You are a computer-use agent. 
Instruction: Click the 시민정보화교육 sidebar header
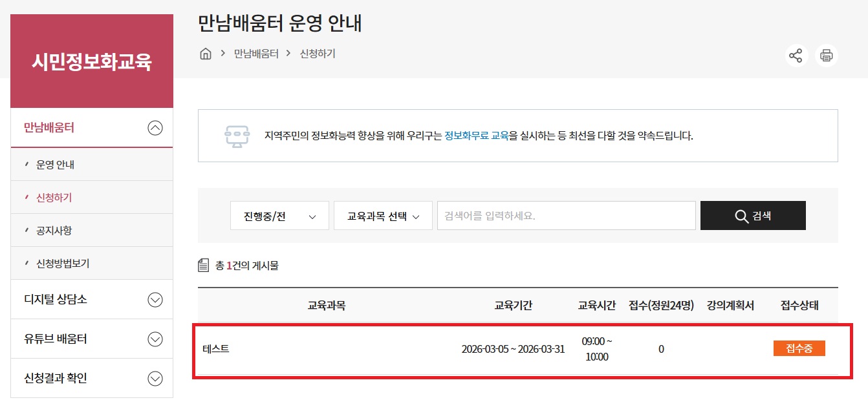[92, 62]
